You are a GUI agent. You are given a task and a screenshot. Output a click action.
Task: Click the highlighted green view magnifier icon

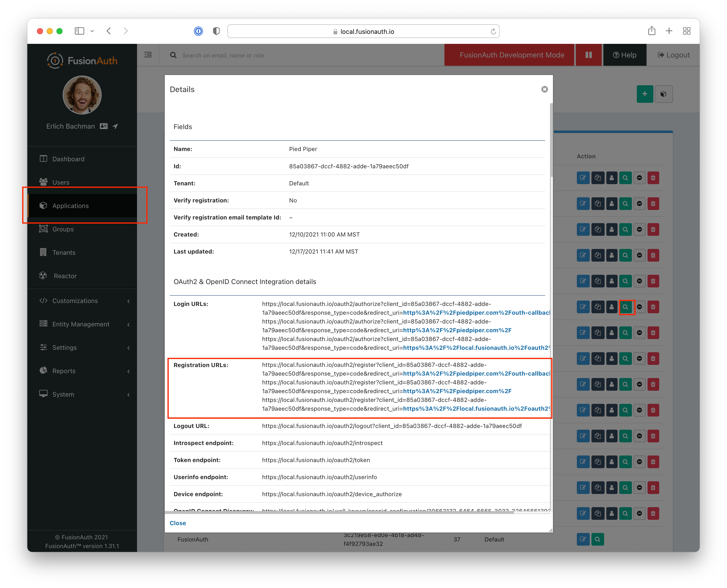coord(625,307)
